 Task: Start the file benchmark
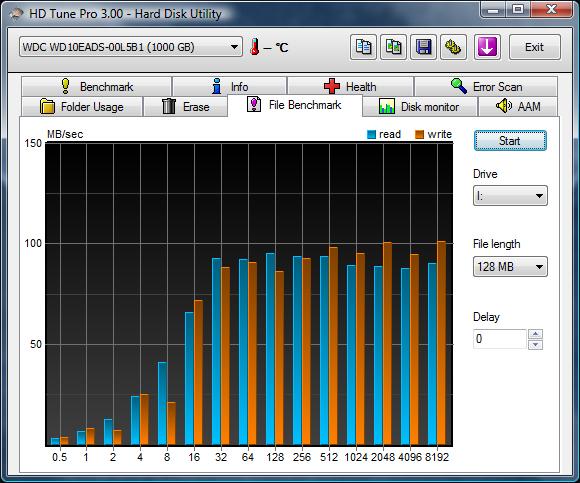pyautogui.click(x=510, y=141)
